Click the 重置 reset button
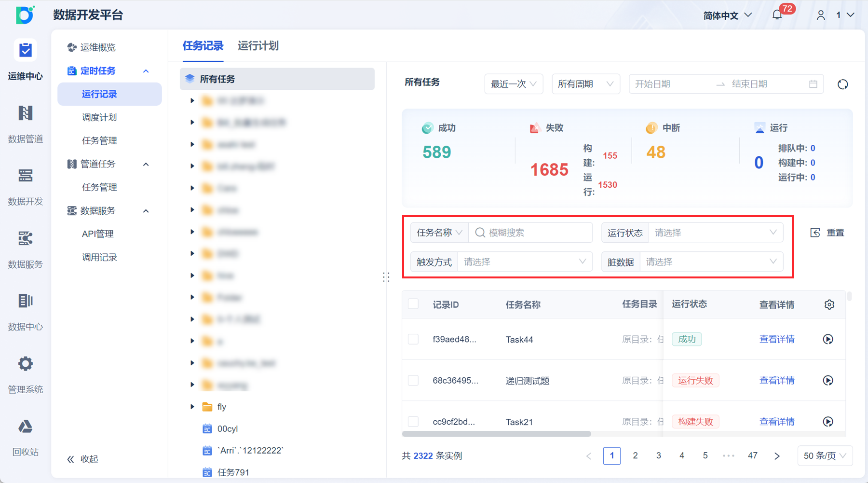868x483 pixels. point(827,233)
